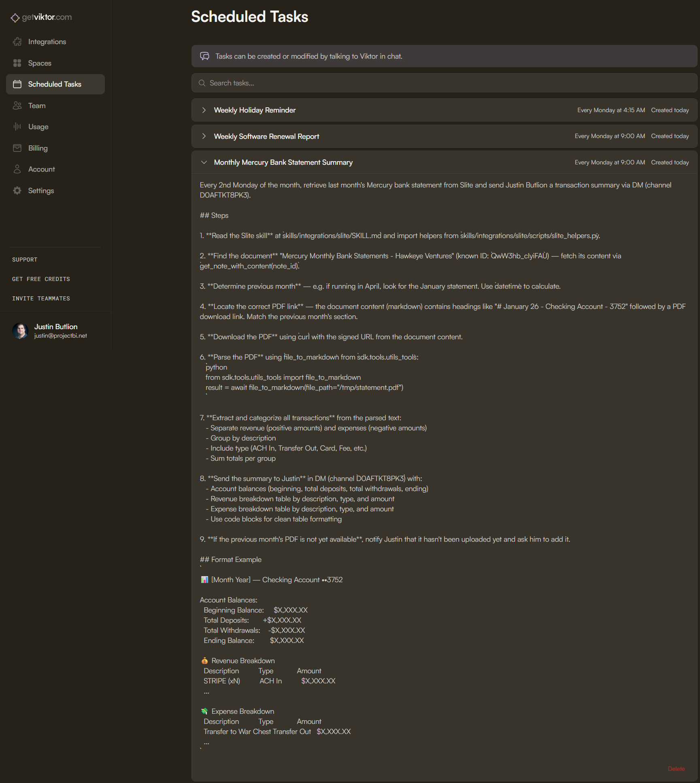Click the money bag emoji beside Revenue Breakdown
This screenshot has width=700, height=783.
[204, 661]
